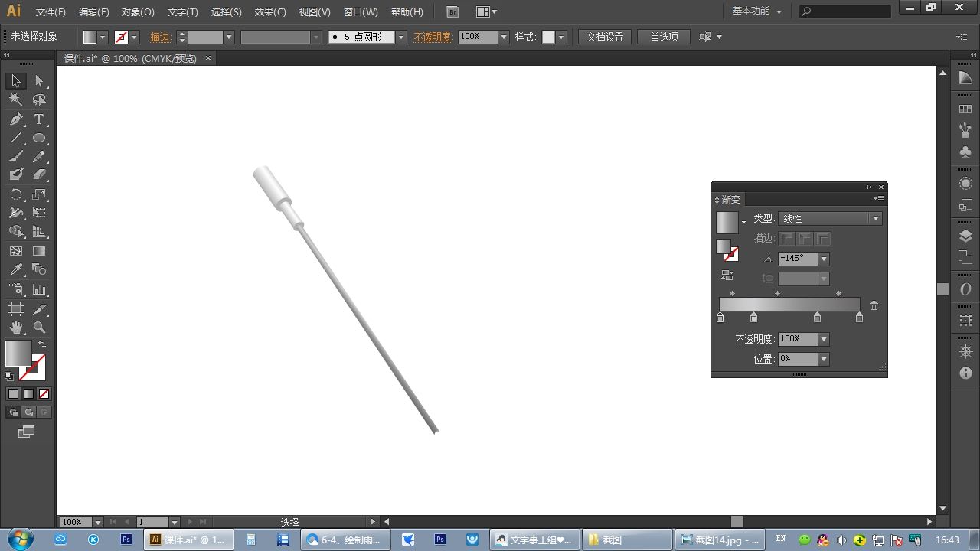Select the Free Transform tool
Viewport: 980px width, 551px height.
click(39, 213)
